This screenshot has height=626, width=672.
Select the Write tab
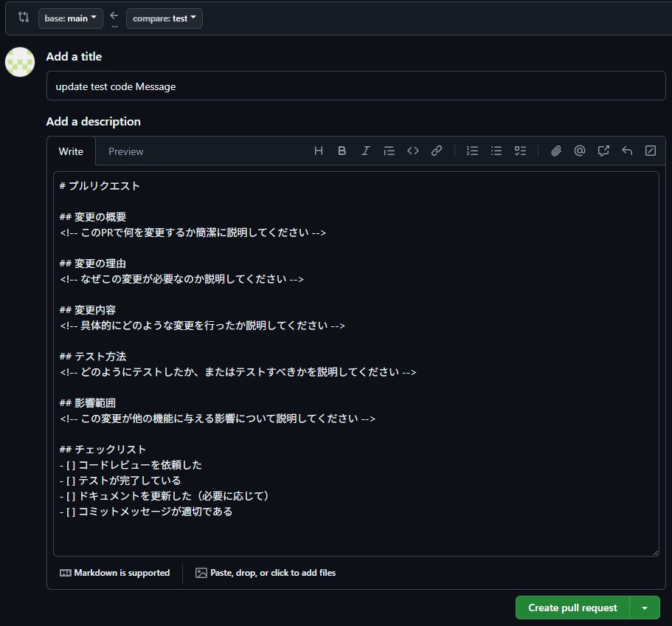coord(71,151)
